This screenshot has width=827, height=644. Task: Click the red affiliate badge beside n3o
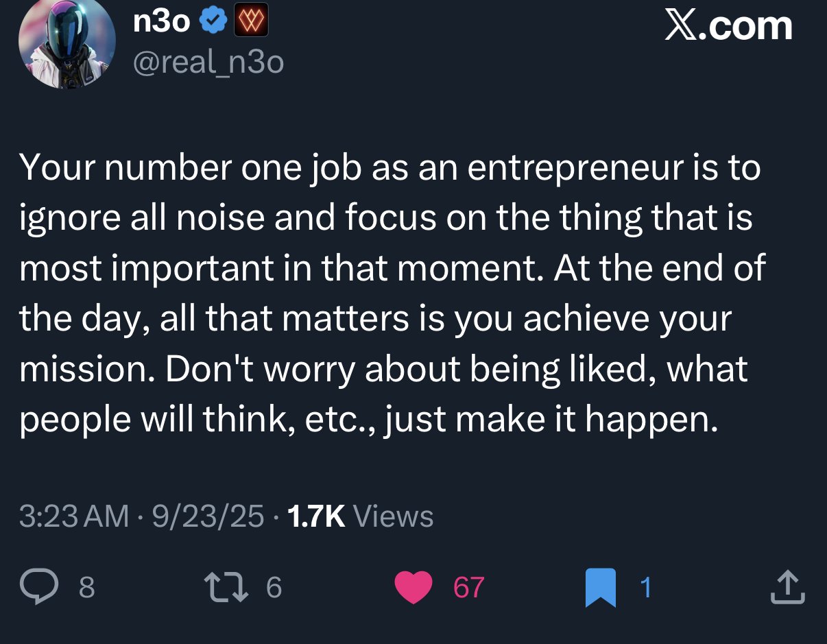(x=251, y=23)
